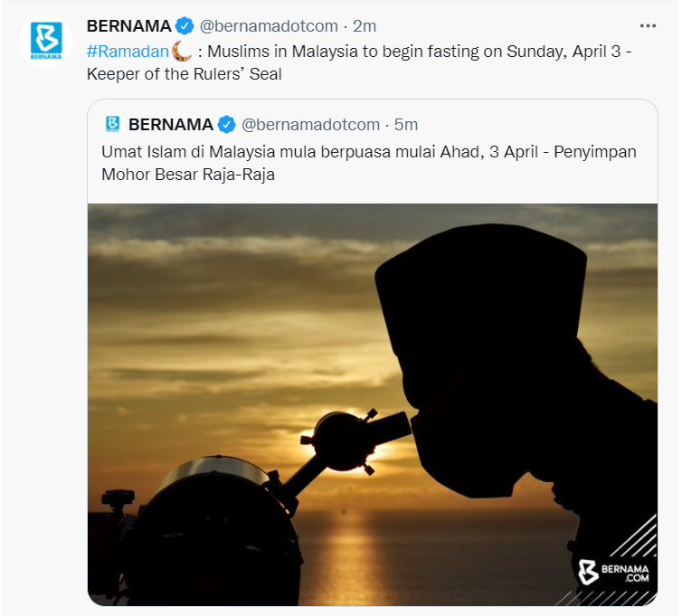Click BERNAMA.COM watermark logo on the photo
The height and width of the screenshot is (616, 682).
[x=613, y=572]
